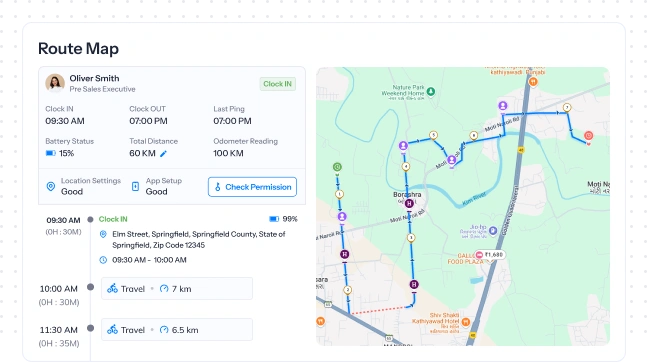Click the Elm Street address text
Image resolution: width=647 pixels, height=362 pixels.
point(198,239)
